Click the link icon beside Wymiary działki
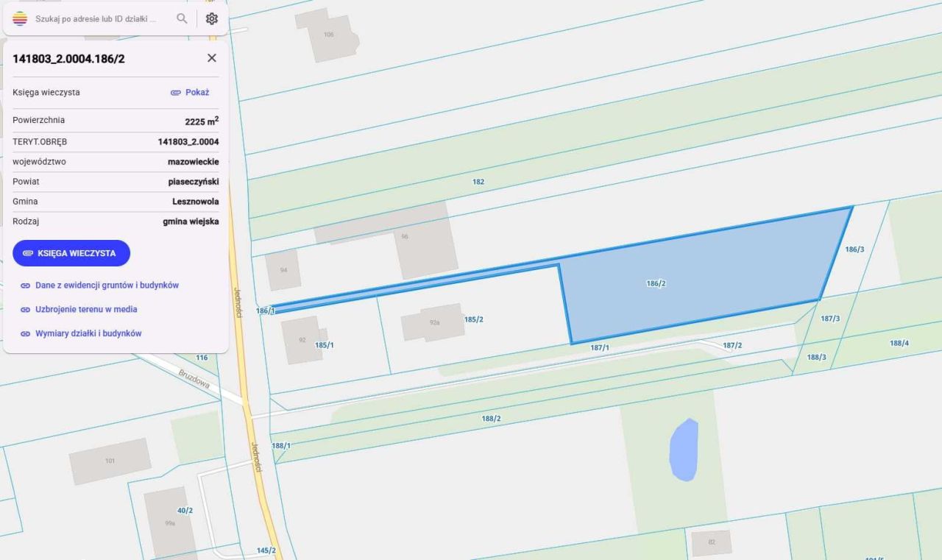Screen dimensions: 942x560 (25, 334)
